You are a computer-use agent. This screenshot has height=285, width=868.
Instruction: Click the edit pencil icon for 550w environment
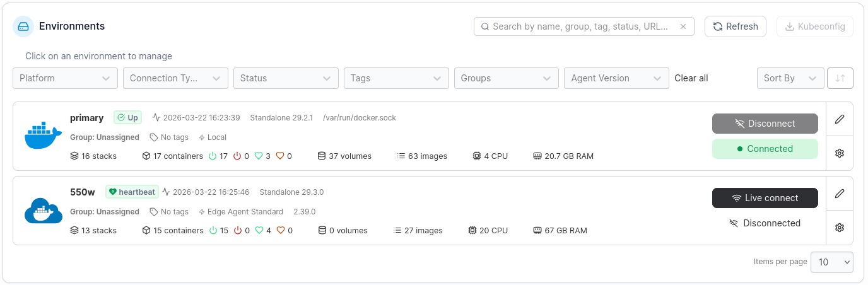click(839, 194)
